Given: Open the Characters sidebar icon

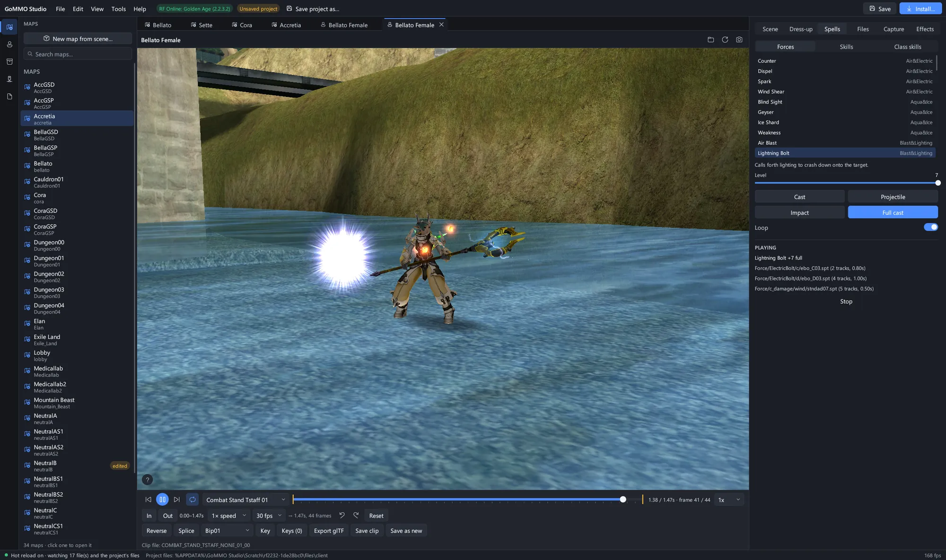Looking at the screenshot, I should pyautogui.click(x=9, y=44).
